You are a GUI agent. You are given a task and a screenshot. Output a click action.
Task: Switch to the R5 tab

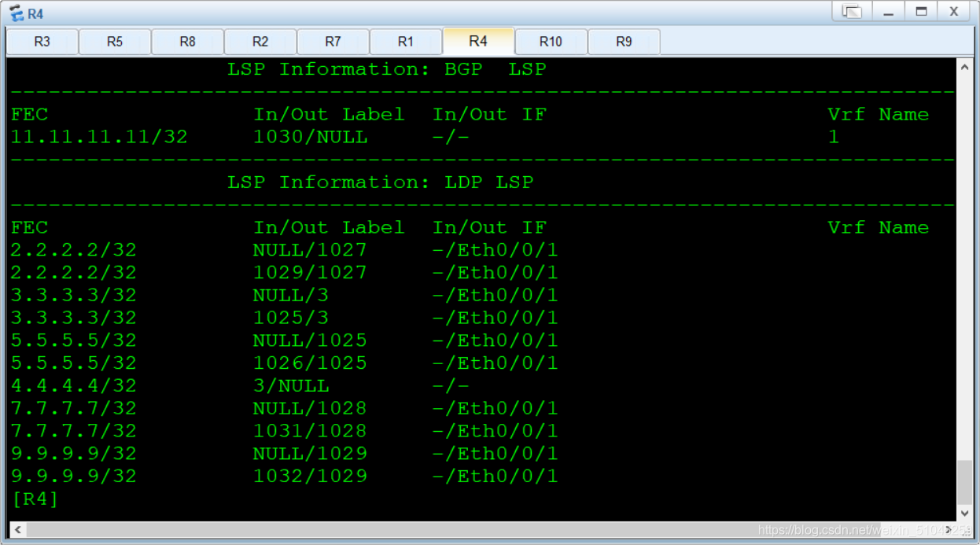(115, 42)
